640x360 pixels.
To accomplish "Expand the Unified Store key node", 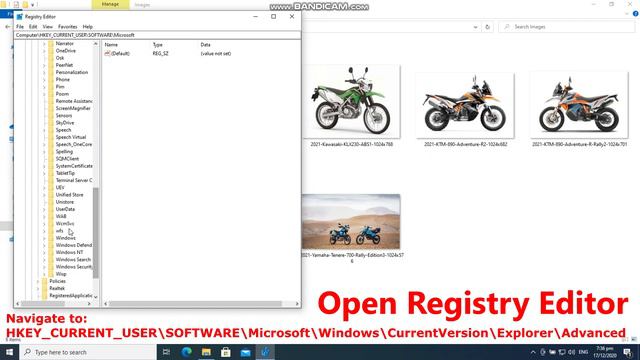I will tap(44, 195).
